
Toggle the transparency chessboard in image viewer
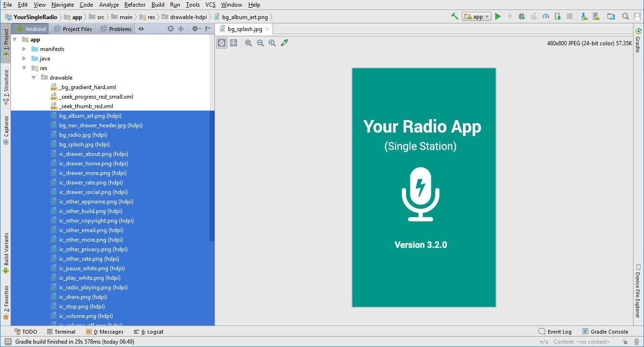point(222,43)
